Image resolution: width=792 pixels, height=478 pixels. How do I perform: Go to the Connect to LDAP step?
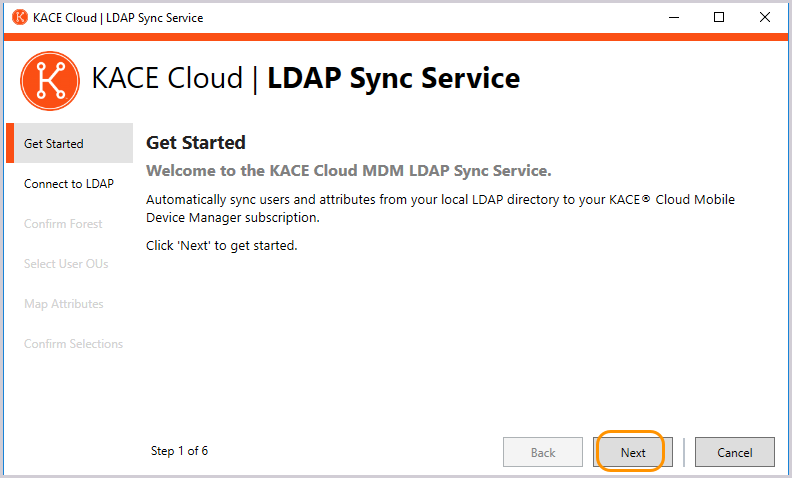tap(69, 184)
